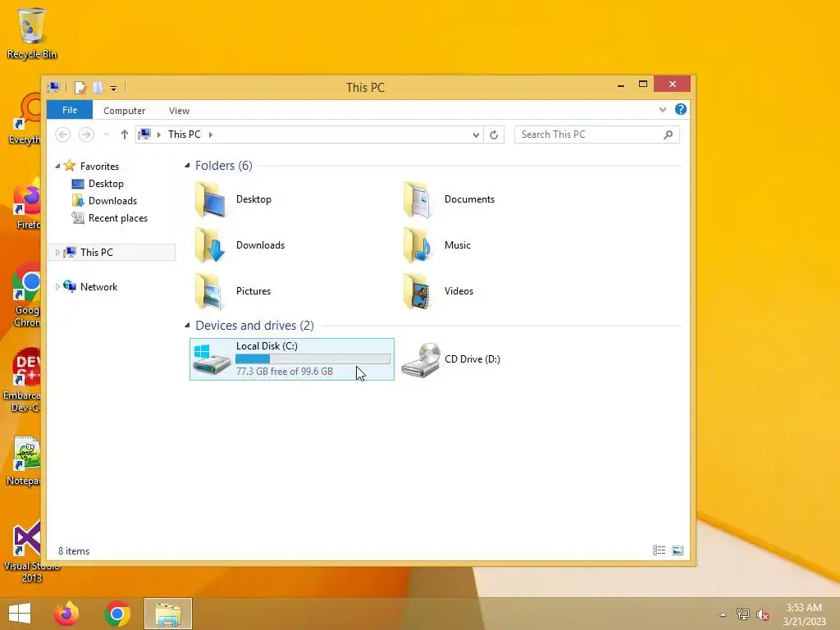Click chevron after This PC in address bar

click(211, 135)
